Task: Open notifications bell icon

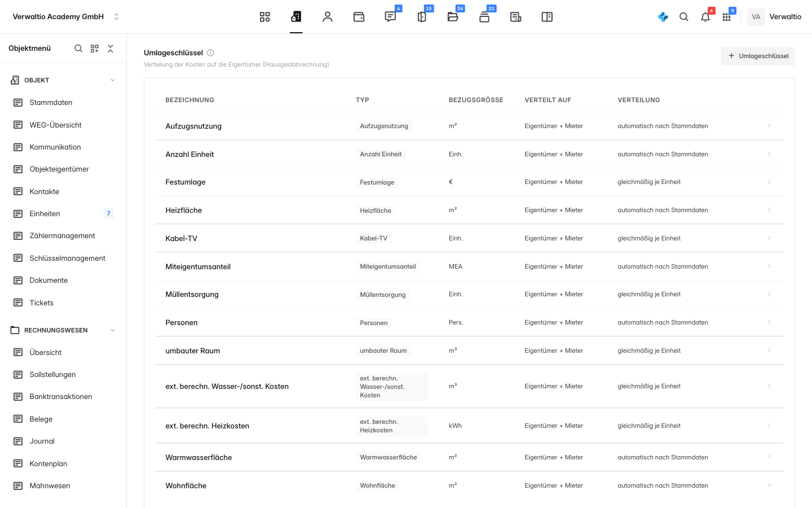Action: point(705,17)
